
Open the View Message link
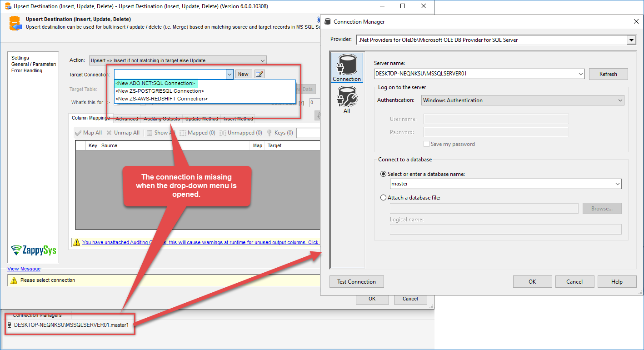pyautogui.click(x=24, y=269)
